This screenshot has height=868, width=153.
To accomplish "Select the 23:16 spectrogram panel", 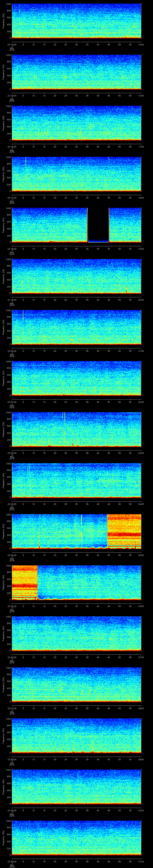I will coord(76,123).
